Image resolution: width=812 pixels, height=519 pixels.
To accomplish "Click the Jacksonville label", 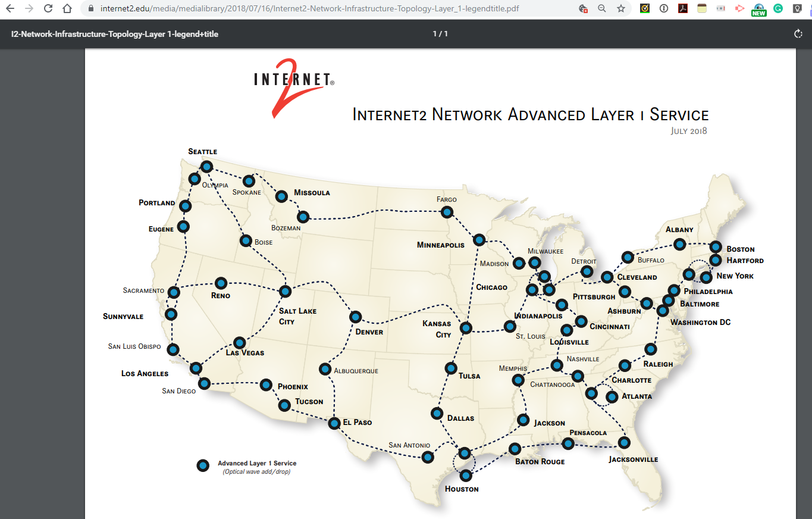I will [634, 459].
